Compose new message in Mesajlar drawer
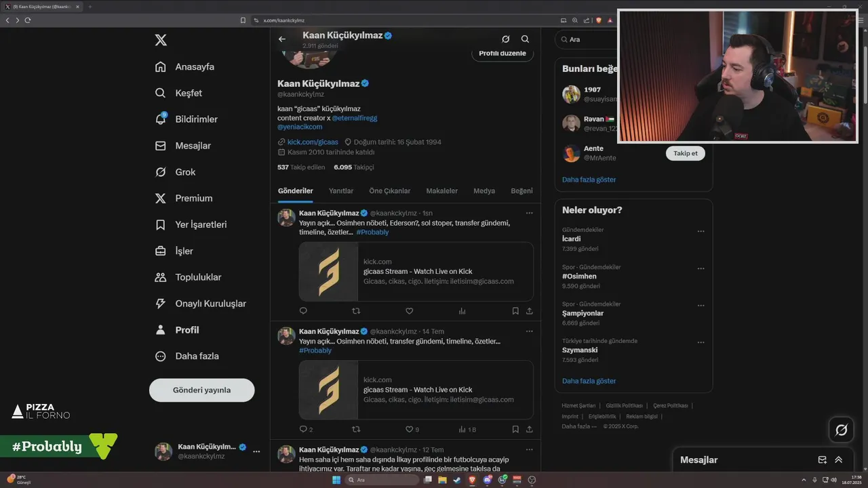 point(823,460)
